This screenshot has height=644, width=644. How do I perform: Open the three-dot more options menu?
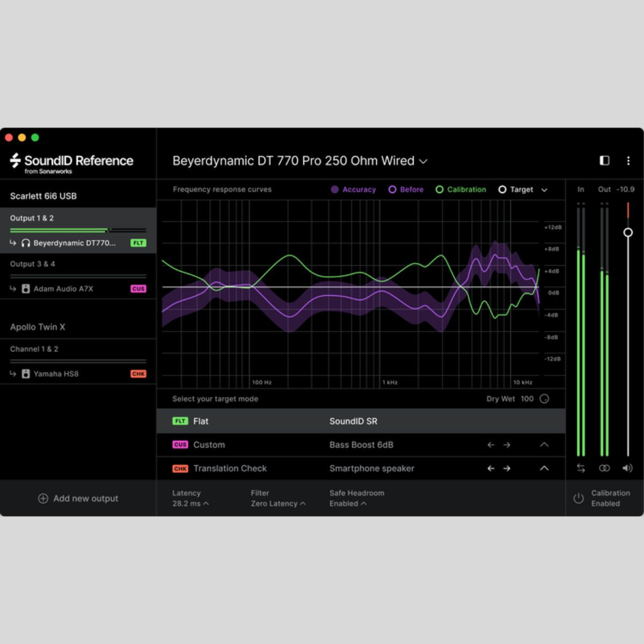coord(628,160)
